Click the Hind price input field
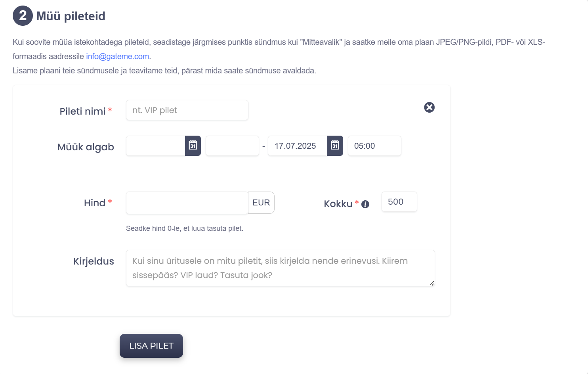Image resolution: width=588 pixels, height=374 pixels. point(187,203)
